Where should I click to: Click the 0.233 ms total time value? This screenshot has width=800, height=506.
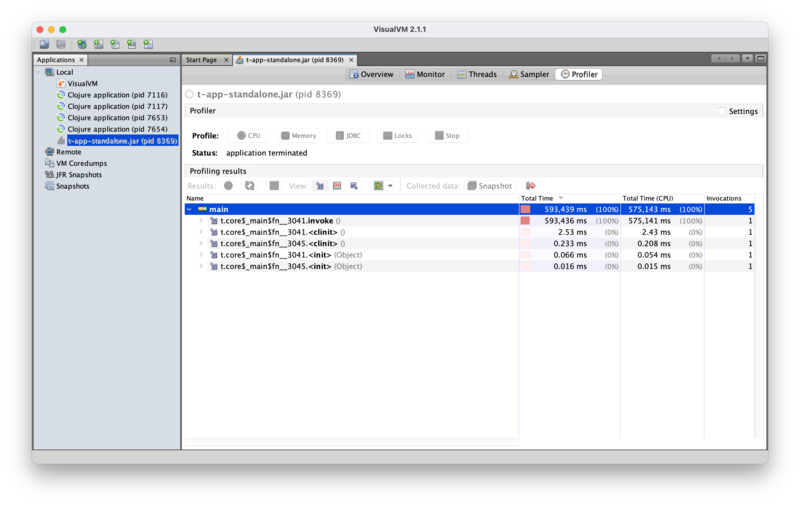click(x=570, y=243)
